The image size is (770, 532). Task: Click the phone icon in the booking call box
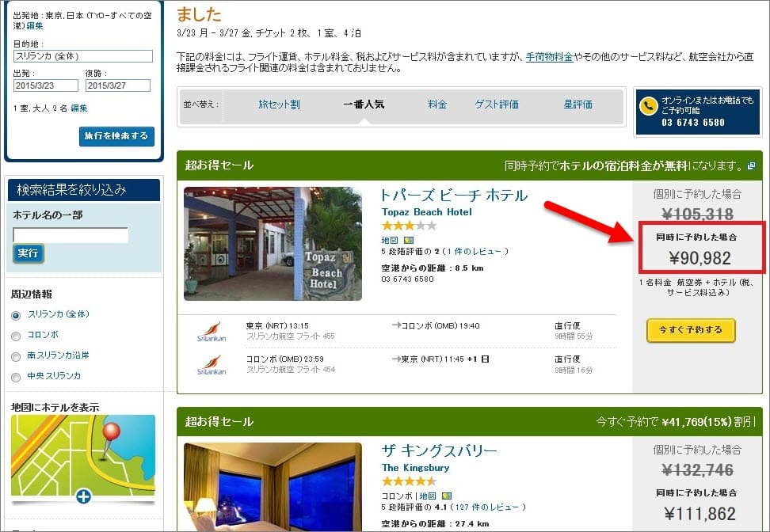coord(648,105)
